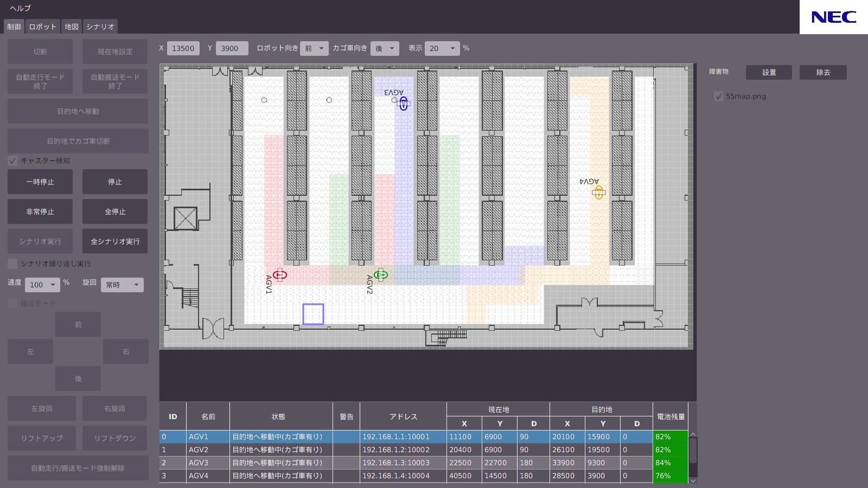Select the orange AGV4 robot on map
Screen dimensions: 868x488
pos(598,192)
